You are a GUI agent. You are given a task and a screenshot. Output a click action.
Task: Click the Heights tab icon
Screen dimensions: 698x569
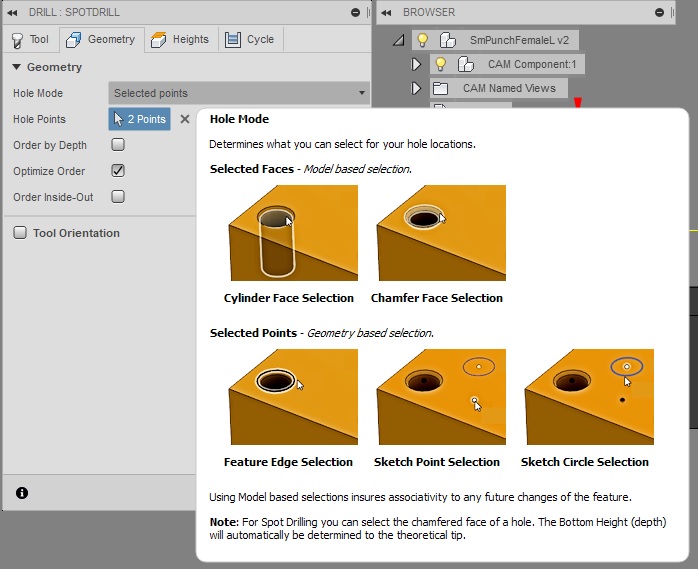point(158,40)
